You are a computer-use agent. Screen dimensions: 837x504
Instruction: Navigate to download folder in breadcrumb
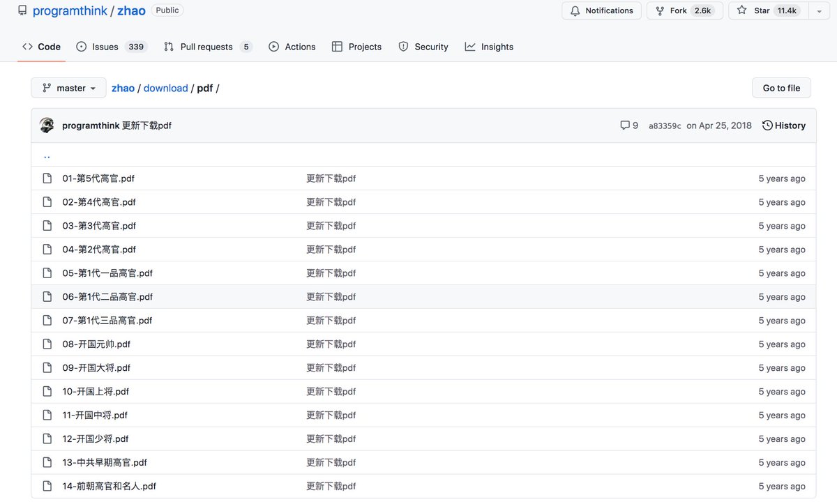pyautogui.click(x=166, y=88)
